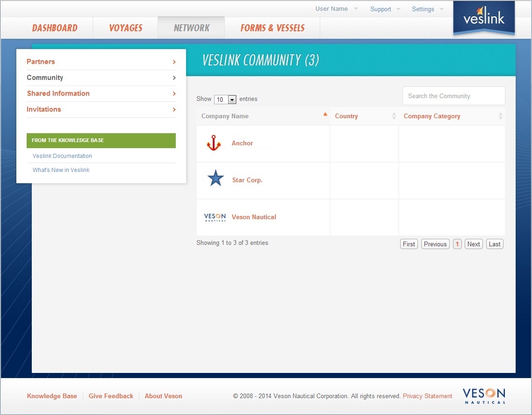Click the Next pagination button
Screen dimensions: 532x415
point(473,243)
